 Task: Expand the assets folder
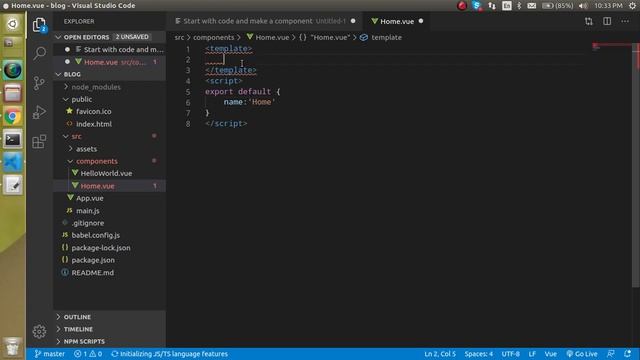pos(109,149)
